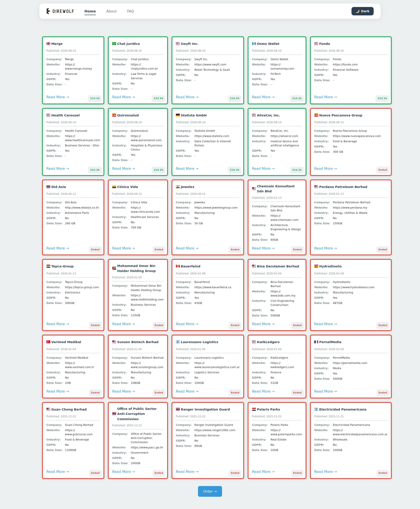Click the India flag beside Jewelex title
The height and width of the screenshot is (509, 420).
pyautogui.click(x=178, y=187)
